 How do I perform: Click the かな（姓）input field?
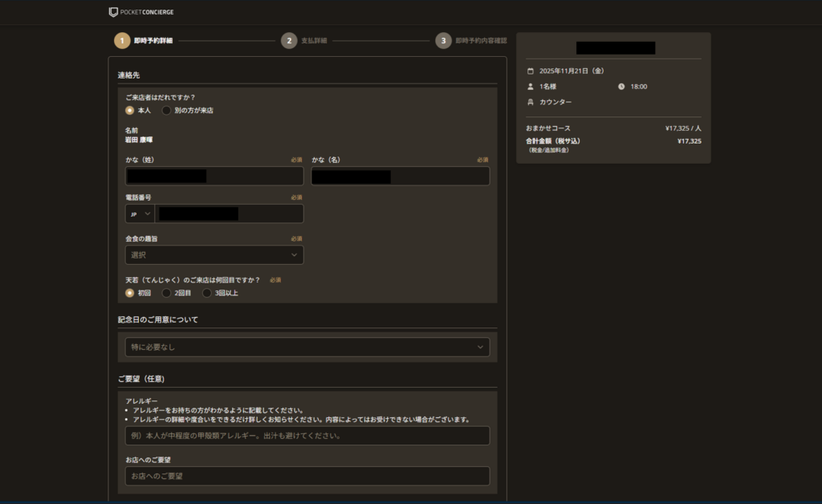point(214,177)
